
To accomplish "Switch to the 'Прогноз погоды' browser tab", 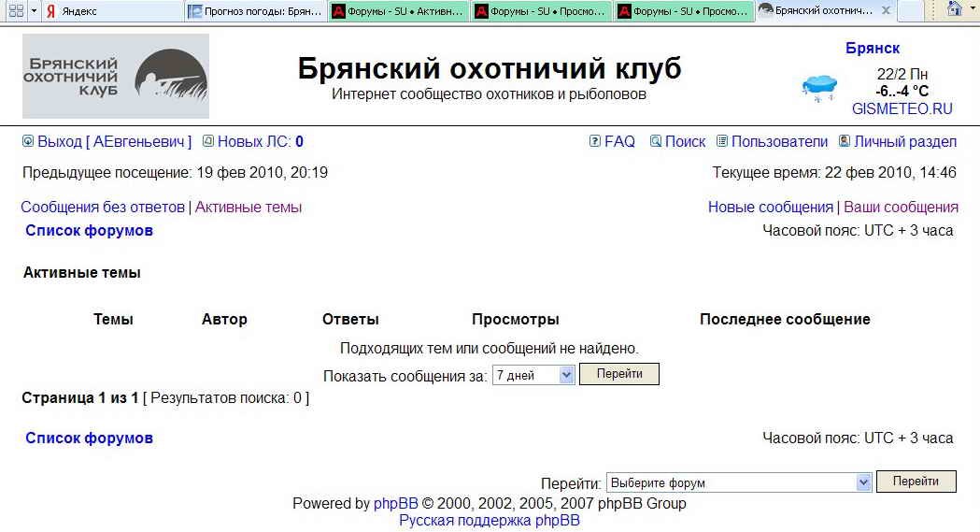I will click(255, 11).
